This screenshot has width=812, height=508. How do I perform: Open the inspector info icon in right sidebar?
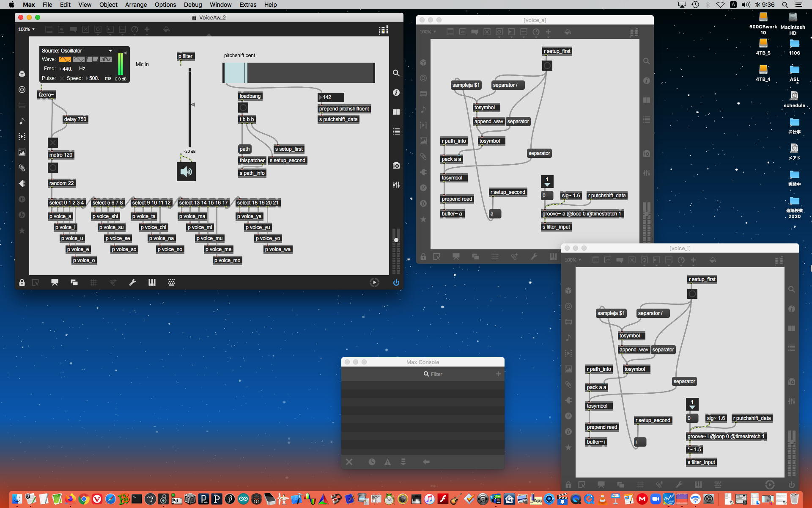coord(396,92)
